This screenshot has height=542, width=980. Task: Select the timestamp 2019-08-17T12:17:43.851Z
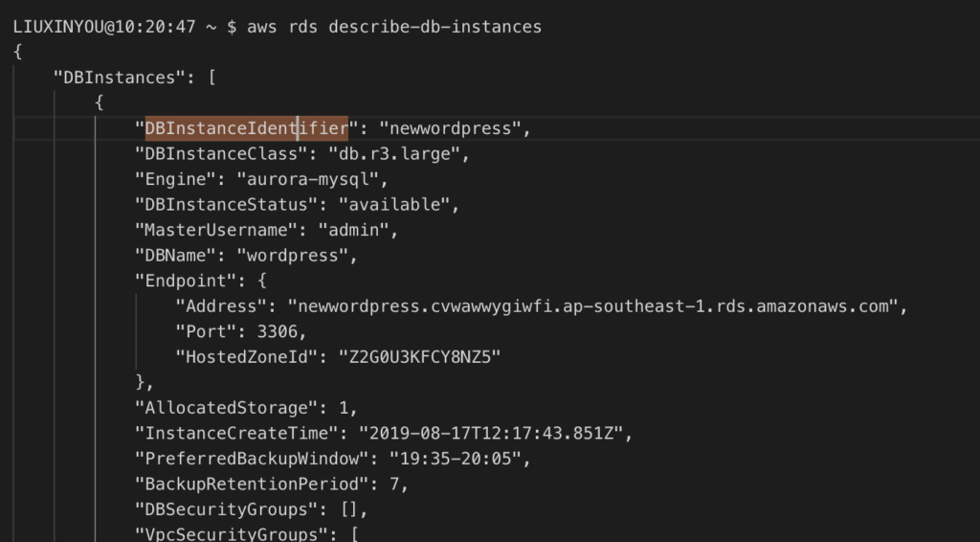[x=491, y=434]
